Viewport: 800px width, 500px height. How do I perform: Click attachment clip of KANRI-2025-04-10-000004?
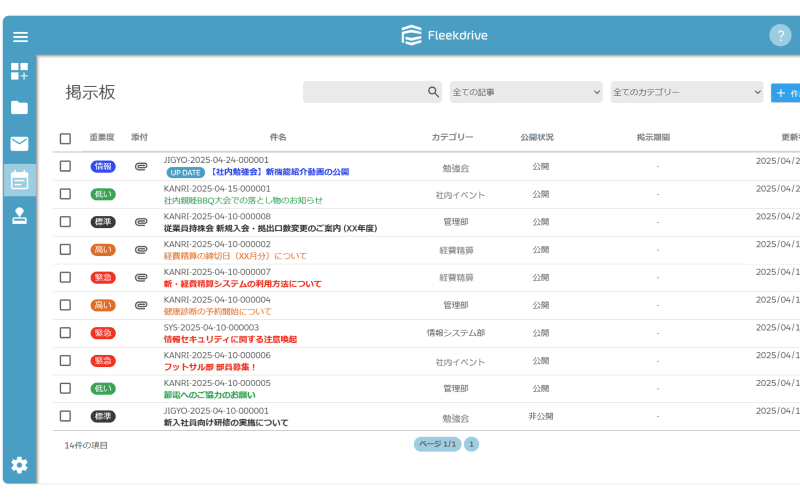[x=141, y=305]
